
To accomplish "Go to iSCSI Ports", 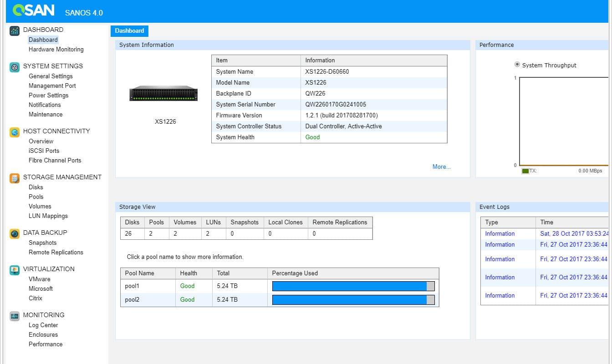I will [44, 151].
